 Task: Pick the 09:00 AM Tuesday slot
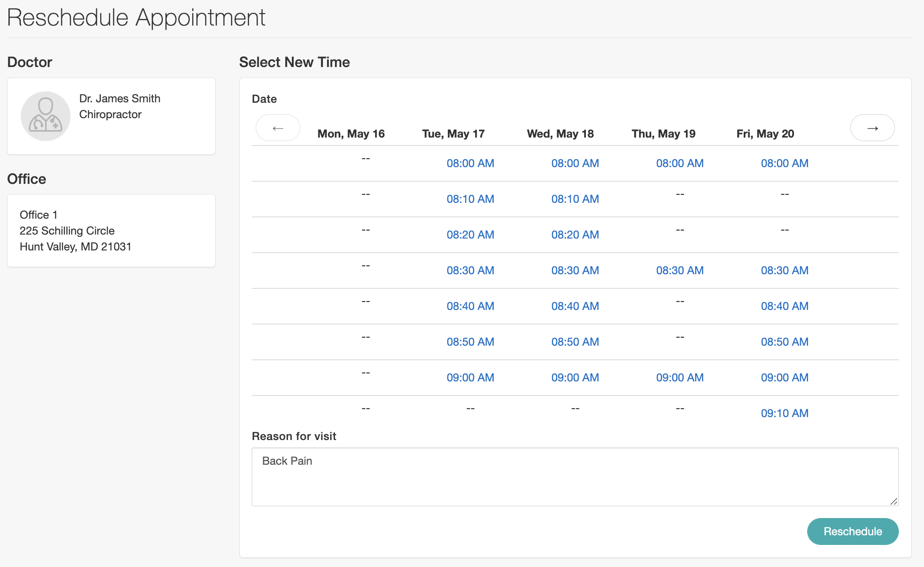pyautogui.click(x=470, y=377)
